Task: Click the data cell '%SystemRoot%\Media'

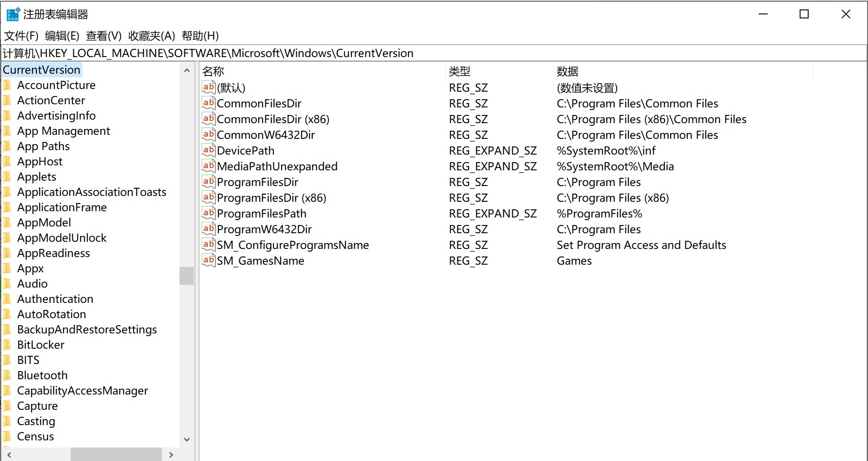Action: pyautogui.click(x=615, y=167)
